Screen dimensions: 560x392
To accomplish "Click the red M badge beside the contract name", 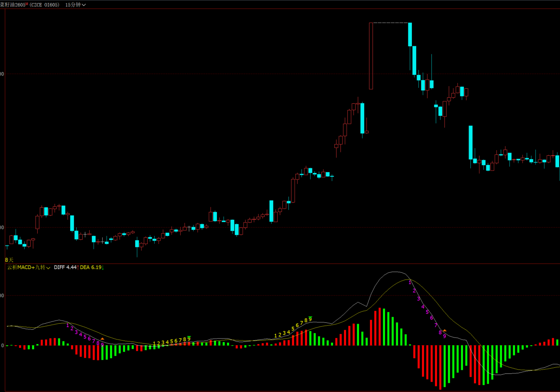I will click(27, 3).
